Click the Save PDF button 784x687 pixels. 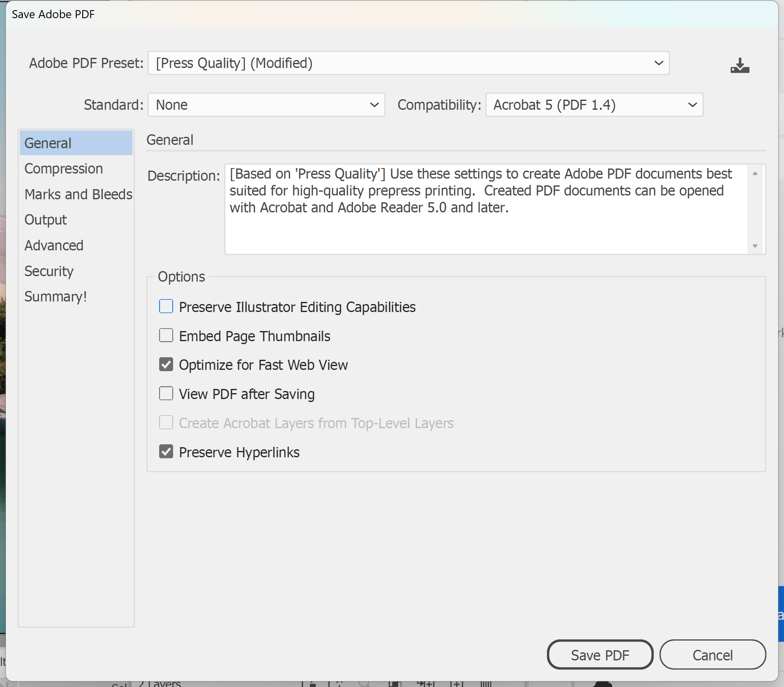click(x=600, y=655)
